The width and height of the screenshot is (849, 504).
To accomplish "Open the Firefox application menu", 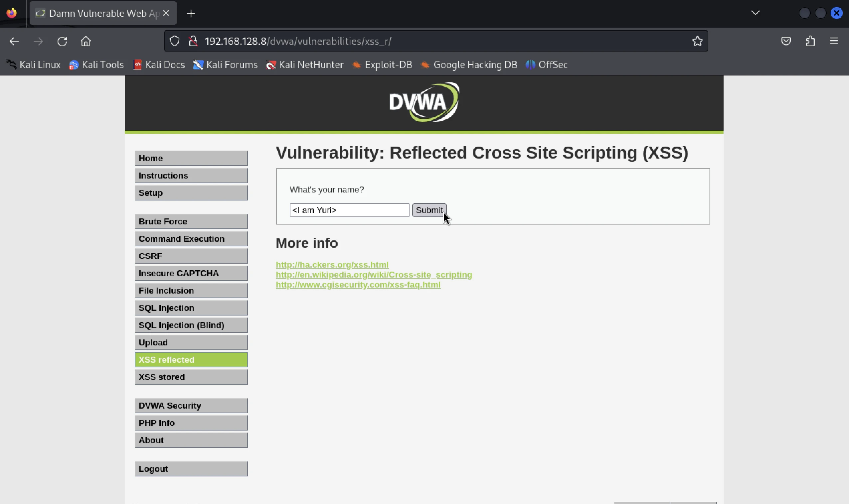I will tap(834, 41).
